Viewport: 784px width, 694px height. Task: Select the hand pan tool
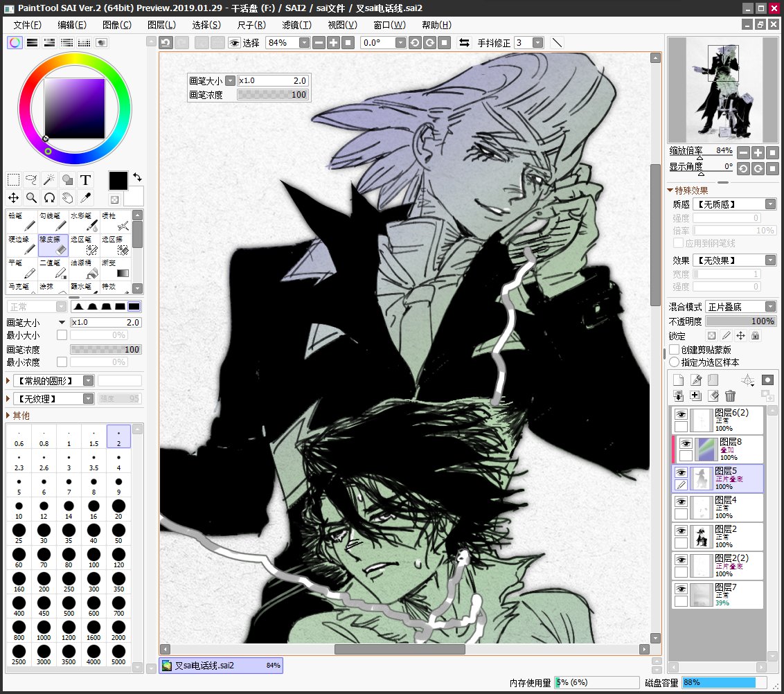click(67, 198)
